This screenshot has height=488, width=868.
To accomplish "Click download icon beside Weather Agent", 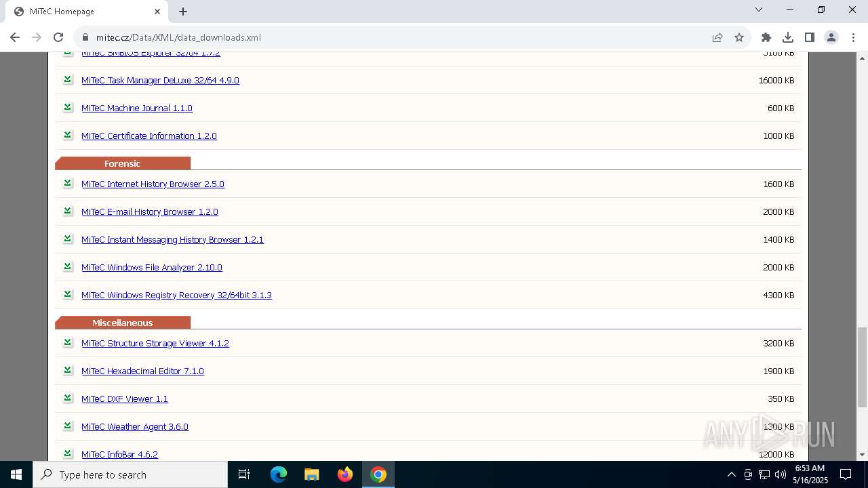I will [68, 426].
